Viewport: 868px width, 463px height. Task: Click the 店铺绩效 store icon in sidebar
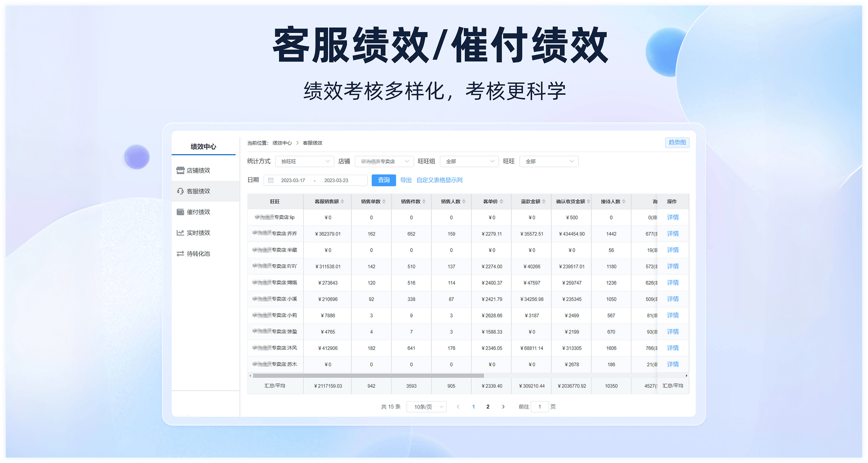point(180,170)
